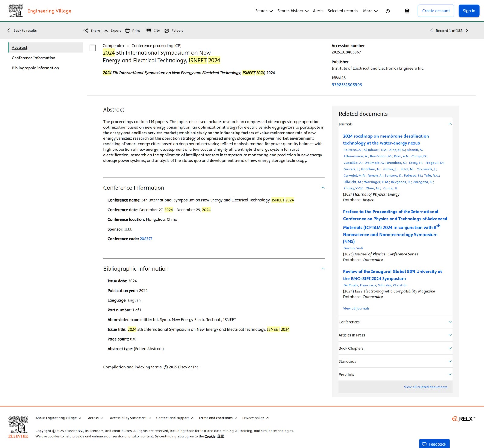Open the Access footer link
Screen dimensions: 484x448
point(95,418)
